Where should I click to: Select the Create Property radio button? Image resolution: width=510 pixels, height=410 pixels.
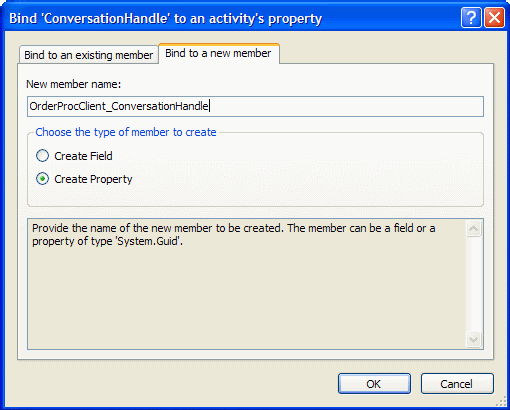(x=42, y=179)
